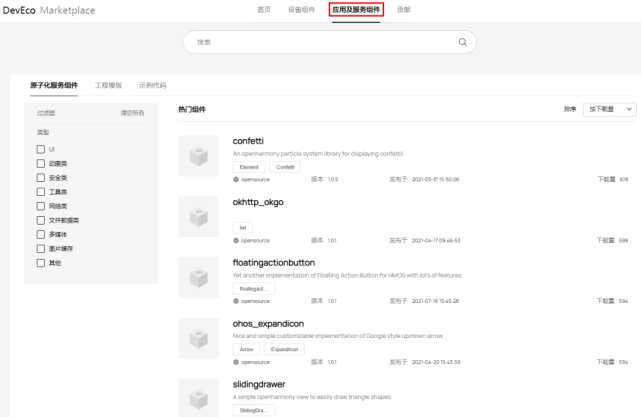
Task: Click opensource publisher icon under ohos_expandicon
Action: [236, 362]
